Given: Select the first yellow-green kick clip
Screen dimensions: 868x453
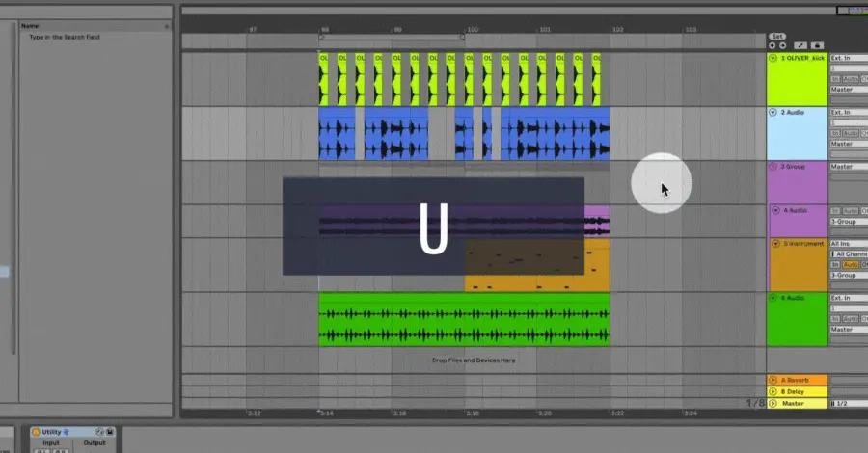Looking at the screenshot, I should [x=323, y=79].
